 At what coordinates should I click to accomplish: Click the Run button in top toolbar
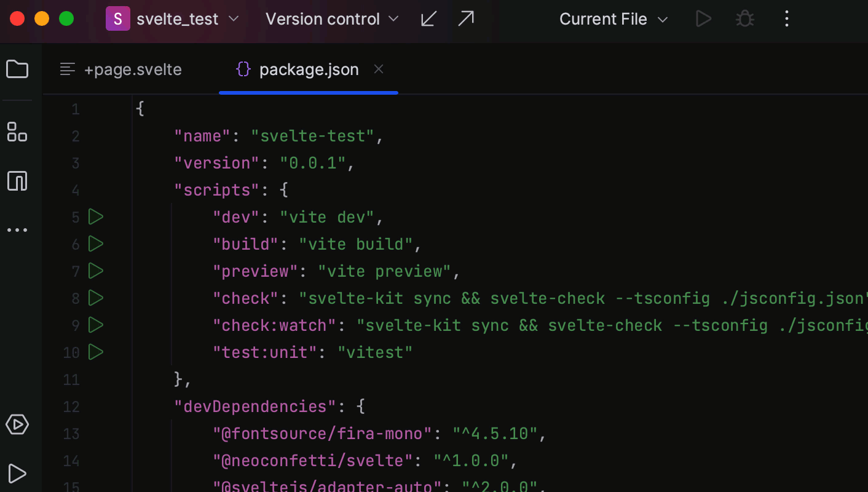(x=703, y=19)
